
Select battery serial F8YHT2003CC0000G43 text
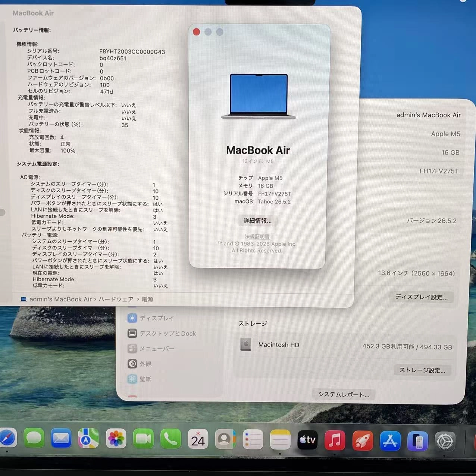[132, 52]
